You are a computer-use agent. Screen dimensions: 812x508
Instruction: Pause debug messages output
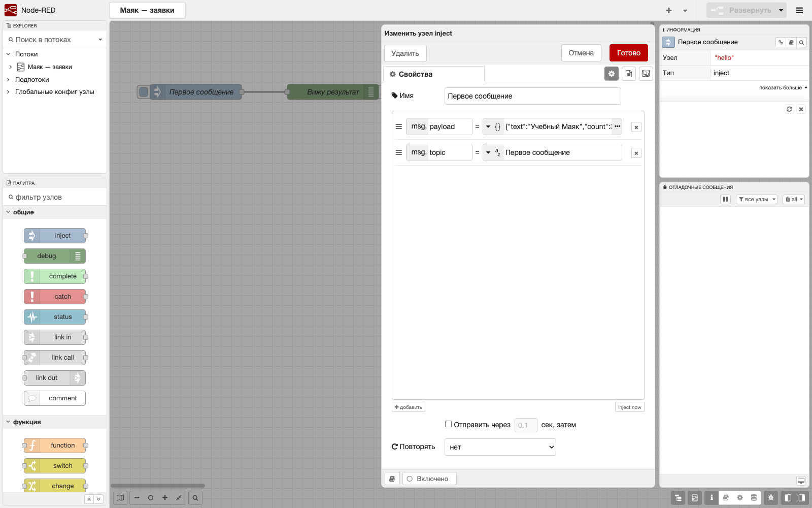click(x=726, y=199)
